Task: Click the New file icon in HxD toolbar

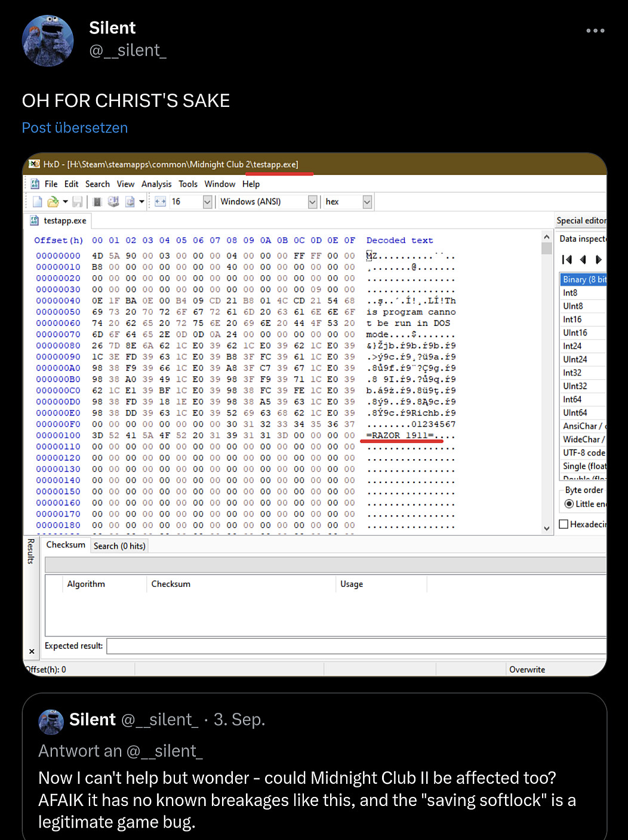Action: [x=38, y=202]
